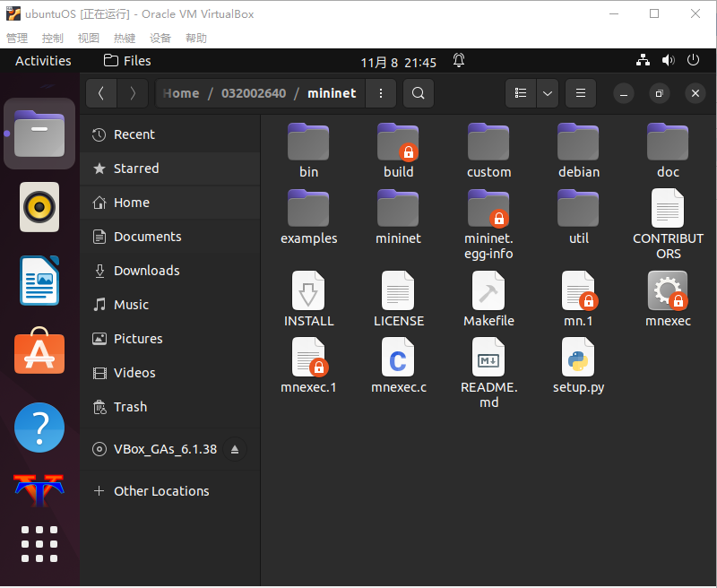The image size is (717, 588).
Task: Open Other Locations
Action: pos(170,491)
